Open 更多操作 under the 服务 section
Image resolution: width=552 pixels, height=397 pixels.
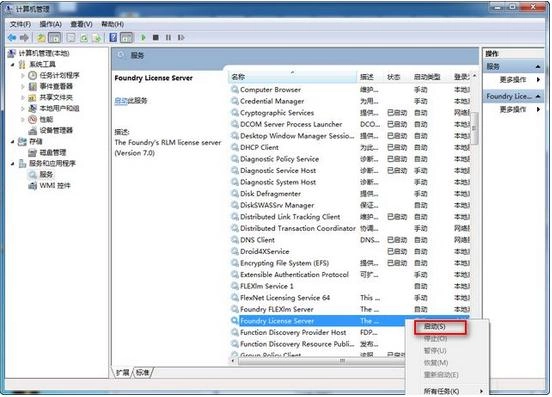pos(513,80)
